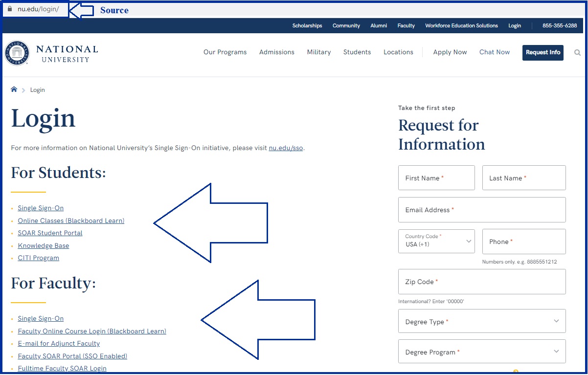This screenshot has height=375, width=588.
Task: Click the National University seal logo
Action: point(17,53)
